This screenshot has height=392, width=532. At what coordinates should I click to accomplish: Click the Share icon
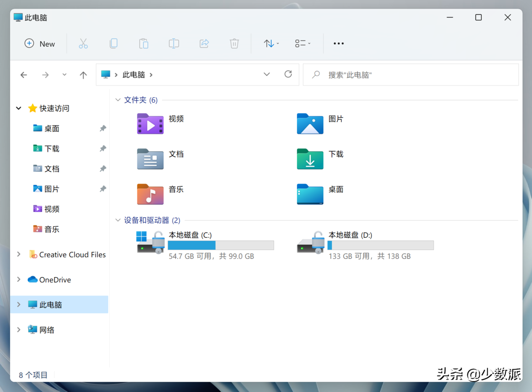pyautogui.click(x=204, y=43)
